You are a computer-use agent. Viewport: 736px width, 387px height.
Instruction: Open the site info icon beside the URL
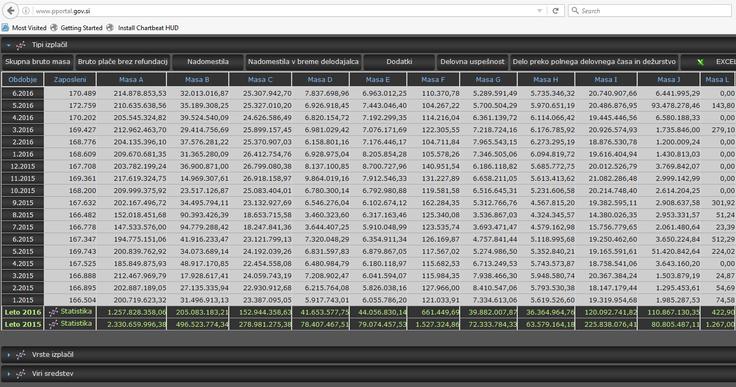(26, 11)
